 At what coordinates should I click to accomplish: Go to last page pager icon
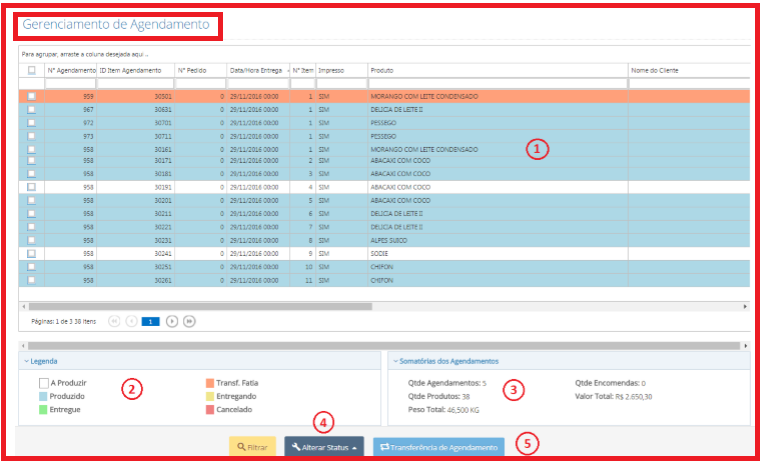pyautogui.click(x=189, y=321)
